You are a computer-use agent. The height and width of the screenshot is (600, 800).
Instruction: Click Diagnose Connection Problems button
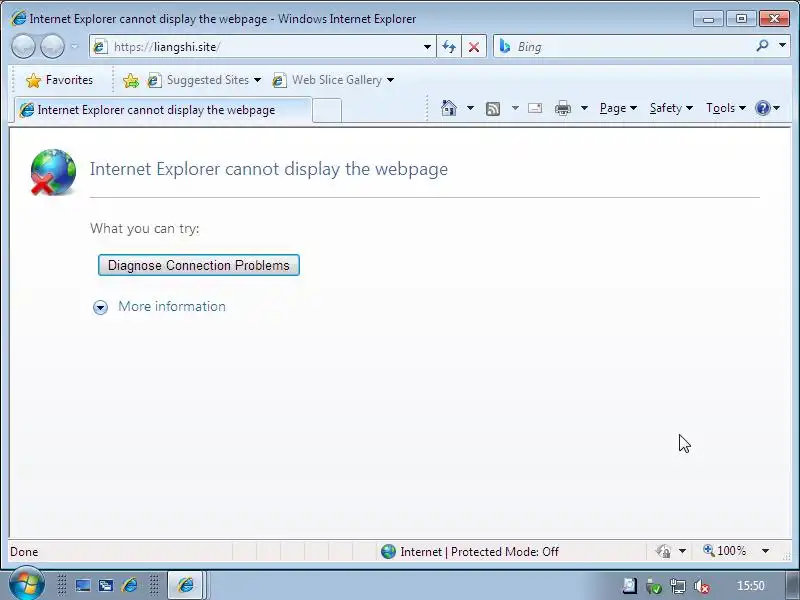click(x=199, y=265)
